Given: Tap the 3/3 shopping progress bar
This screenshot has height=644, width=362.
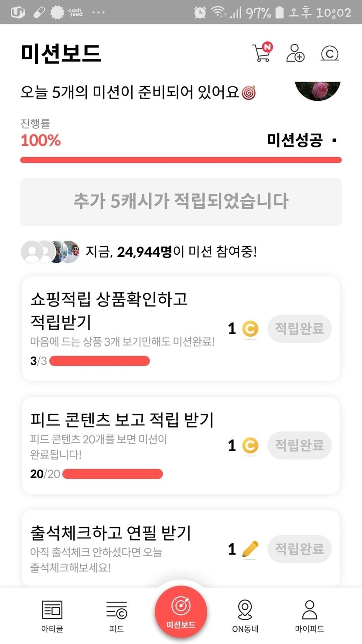Looking at the screenshot, I should (99, 361).
